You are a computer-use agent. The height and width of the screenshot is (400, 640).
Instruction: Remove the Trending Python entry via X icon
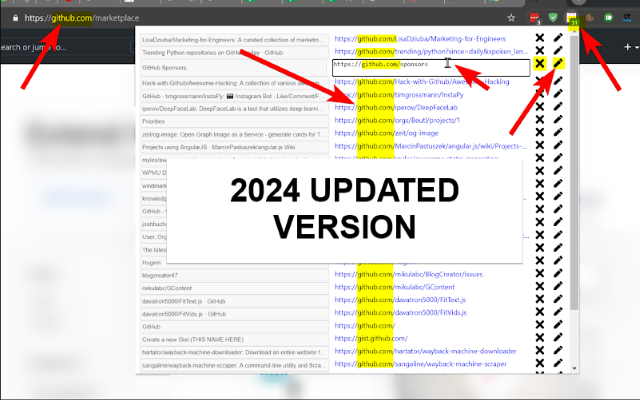pyautogui.click(x=540, y=51)
